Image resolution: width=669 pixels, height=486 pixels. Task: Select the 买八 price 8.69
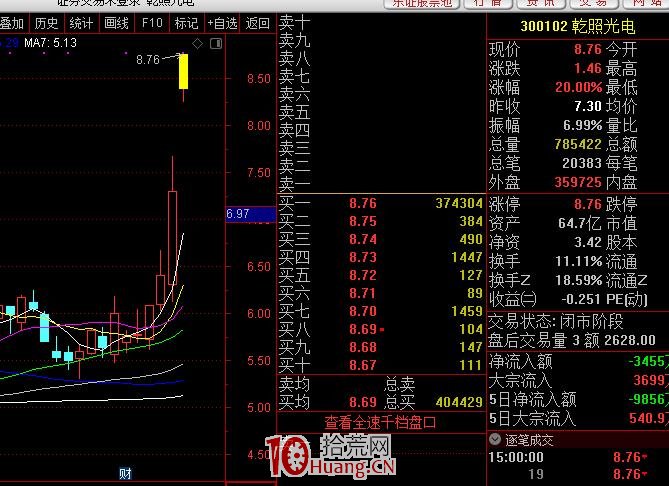(363, 329)
